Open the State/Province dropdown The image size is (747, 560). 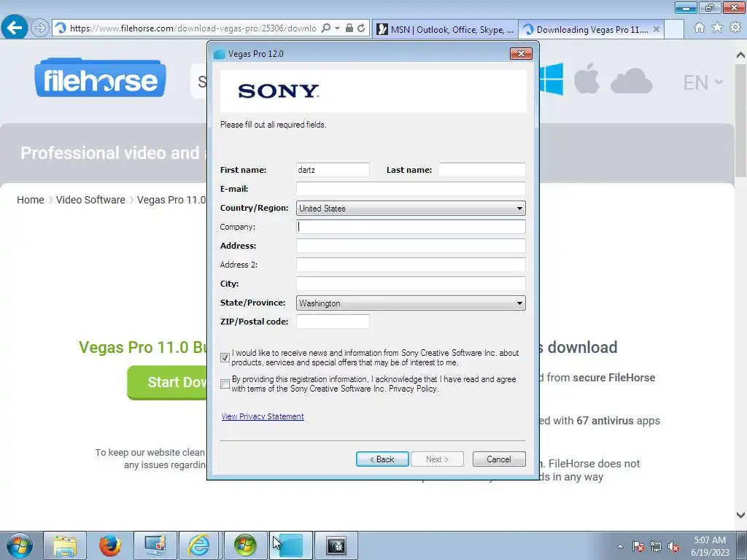[x=411, y=303]
